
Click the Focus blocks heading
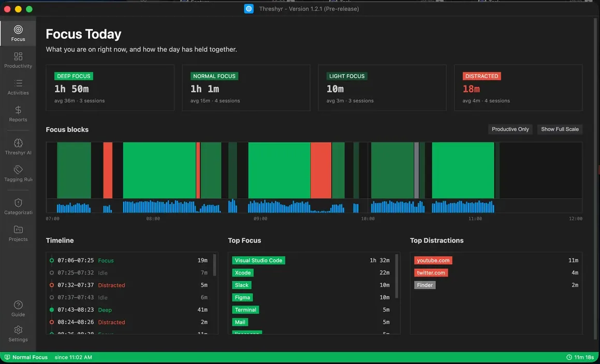click(67, 130)
